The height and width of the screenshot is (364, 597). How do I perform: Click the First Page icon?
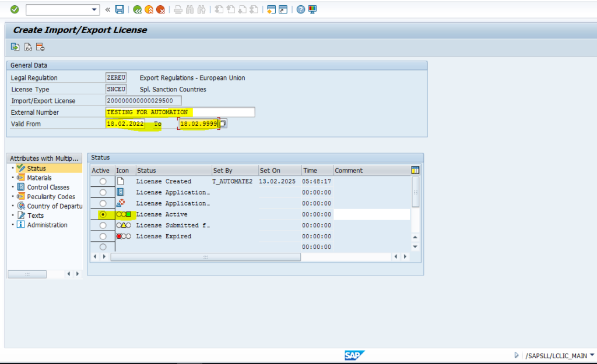[x=219, y=10]
